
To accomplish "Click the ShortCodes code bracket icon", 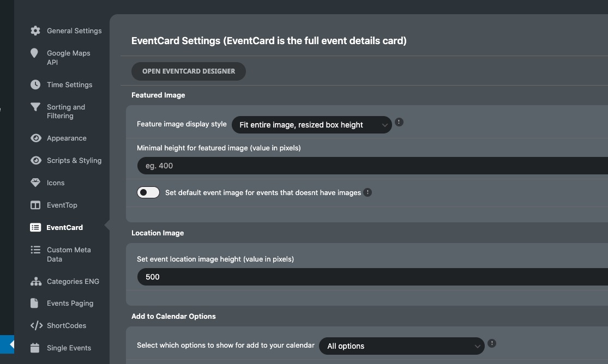I will pos(37,326).
